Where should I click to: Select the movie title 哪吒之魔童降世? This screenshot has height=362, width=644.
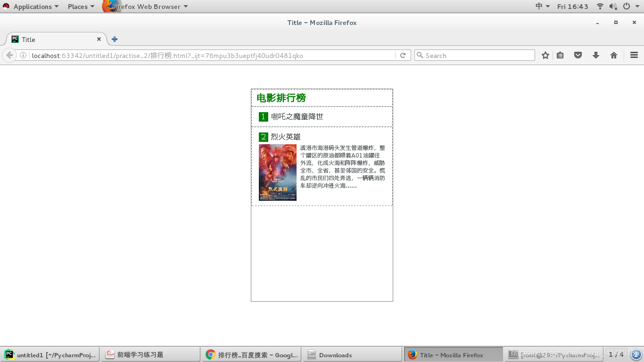tap(297, 116)
